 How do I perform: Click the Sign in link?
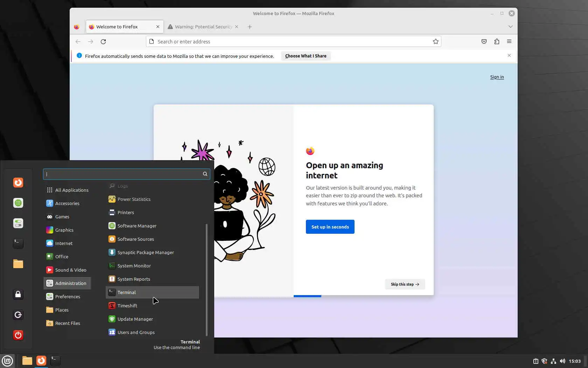(x=497, y=77)
